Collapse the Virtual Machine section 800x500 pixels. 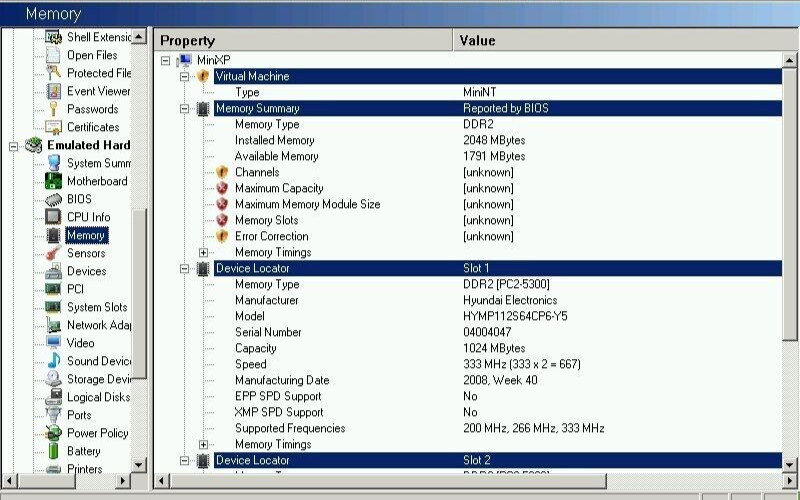[184, 77]
